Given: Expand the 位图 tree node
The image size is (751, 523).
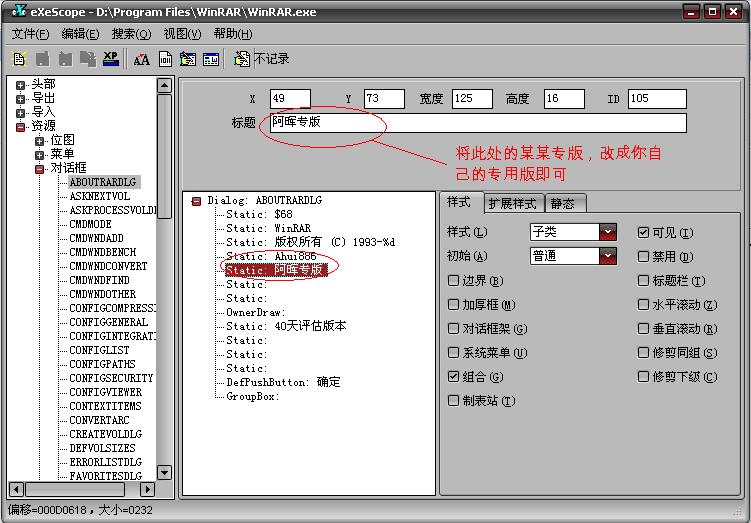Looking at the screenshot, I should [39, 141].
